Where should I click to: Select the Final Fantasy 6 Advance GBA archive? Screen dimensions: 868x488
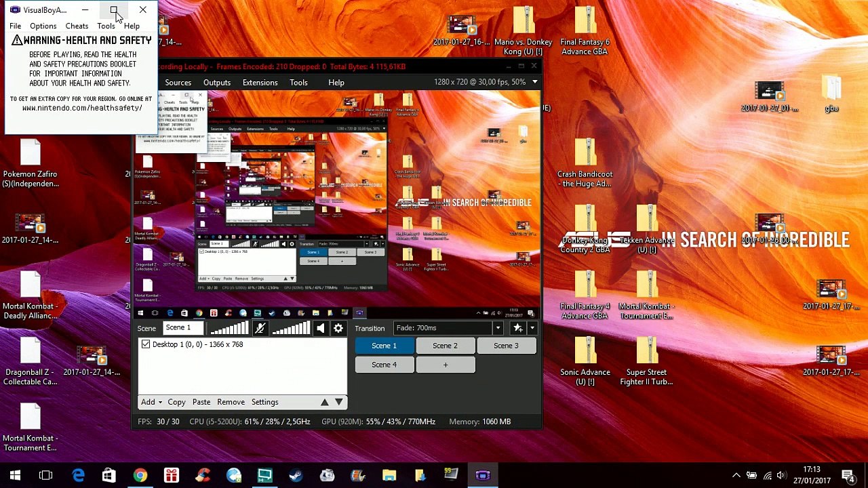(x=585, y=32)
